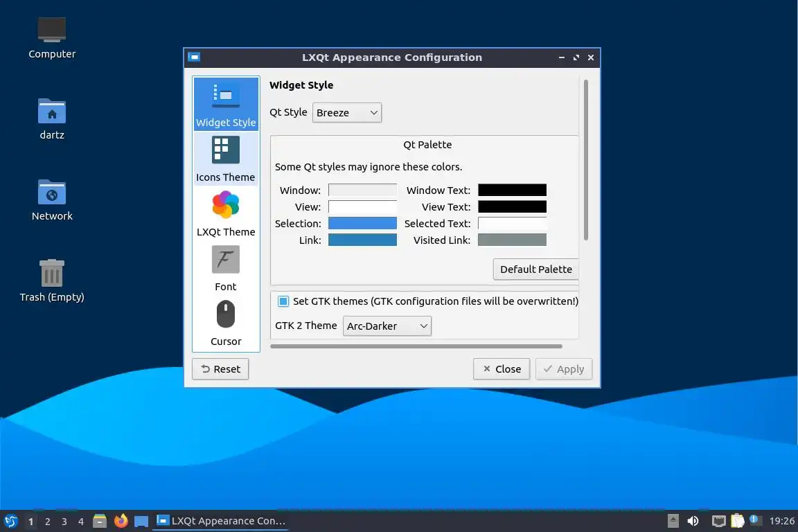Launch the file manager from the taskbar

pos(100,521)
